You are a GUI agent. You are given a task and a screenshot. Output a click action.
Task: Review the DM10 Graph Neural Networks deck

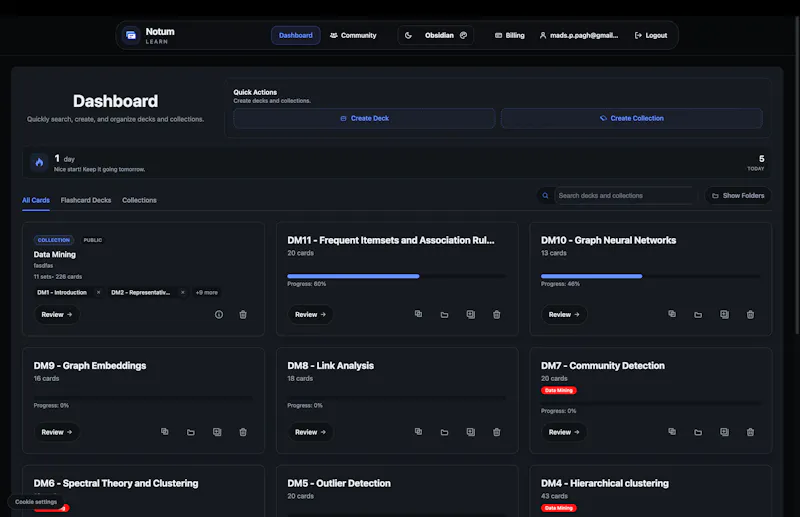pos(564,314)
